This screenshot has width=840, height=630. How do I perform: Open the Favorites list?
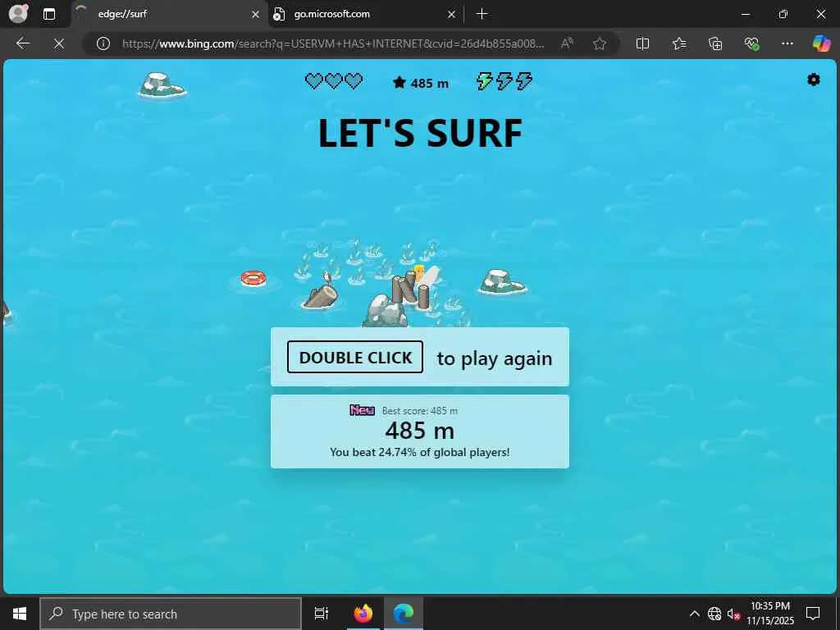point(678,43)
